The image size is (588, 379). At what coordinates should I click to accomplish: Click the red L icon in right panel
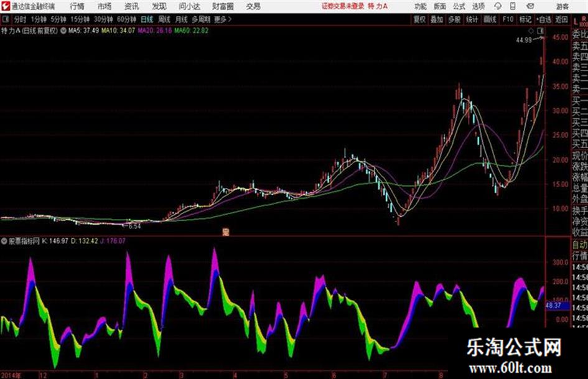[576, 22]
